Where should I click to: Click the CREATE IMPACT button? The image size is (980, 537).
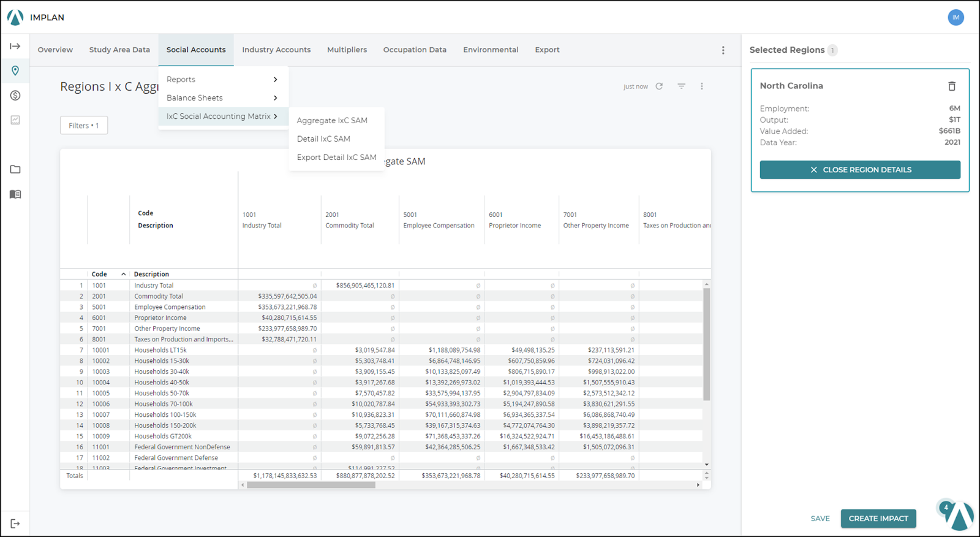pos(878,519)
